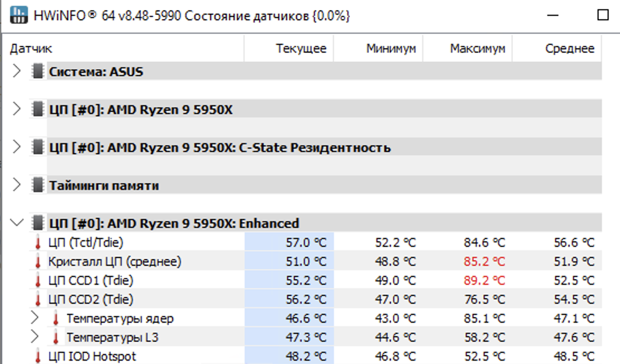Select the ЦП CCD1 (Tdie) sensor row
The image size is (620, 364).
pos(316,280)
